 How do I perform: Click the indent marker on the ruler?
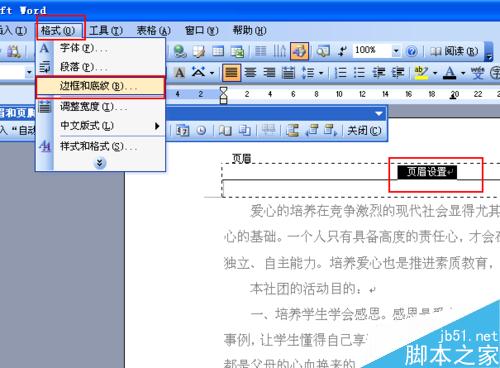(223, 95)
